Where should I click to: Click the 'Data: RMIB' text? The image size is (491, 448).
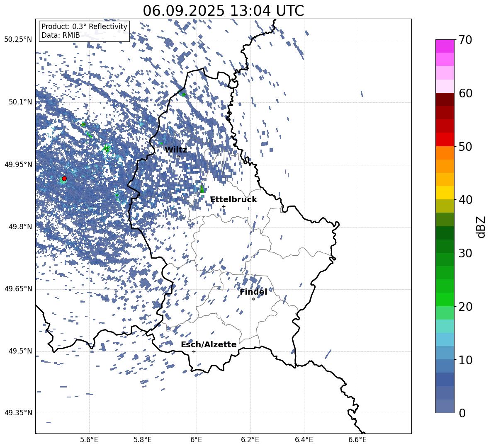(x=61, y=35)
